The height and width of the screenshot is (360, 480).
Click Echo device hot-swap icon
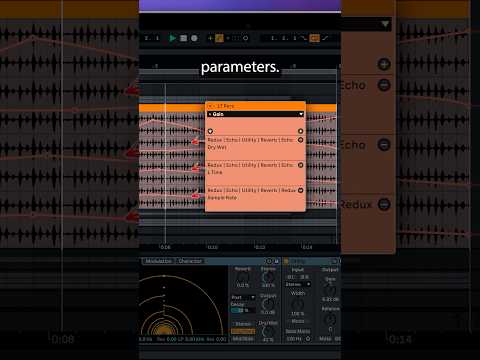point(269,261)
